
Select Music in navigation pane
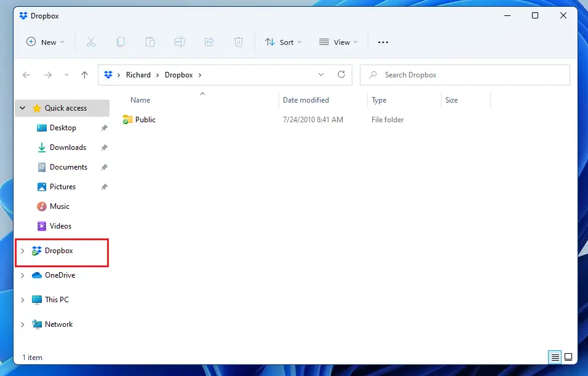coord(59,206)
